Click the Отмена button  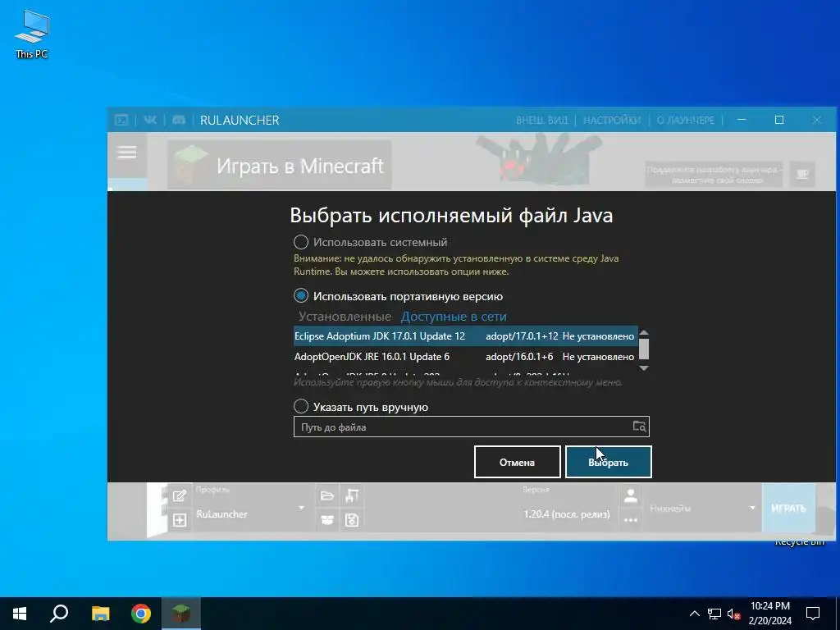pyautogui.click(x=517, y=462)
